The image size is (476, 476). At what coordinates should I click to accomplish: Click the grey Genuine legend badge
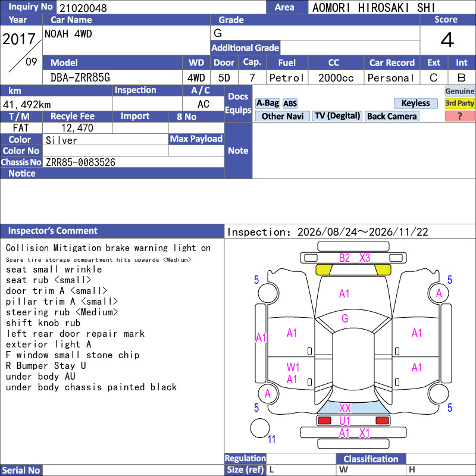click(459, 91)
